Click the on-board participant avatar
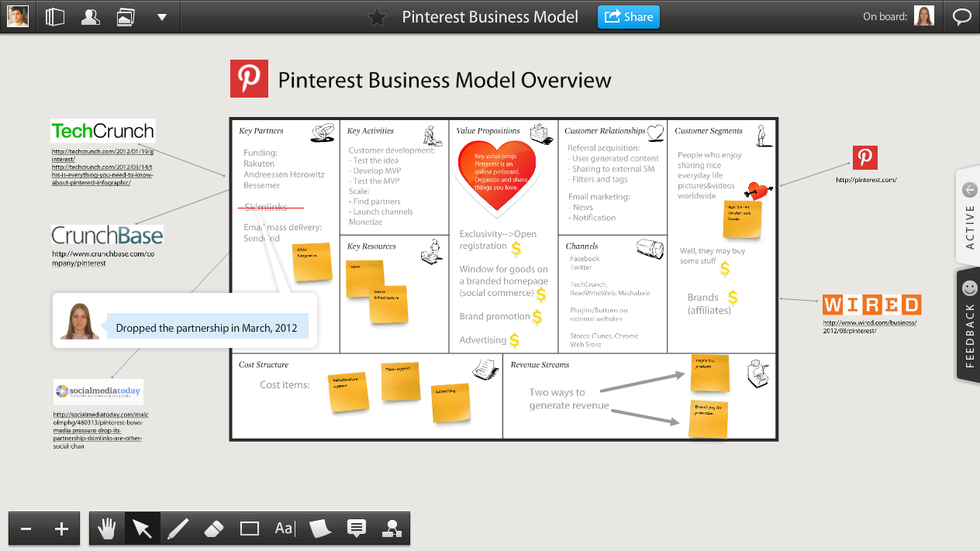 point(924,16)
